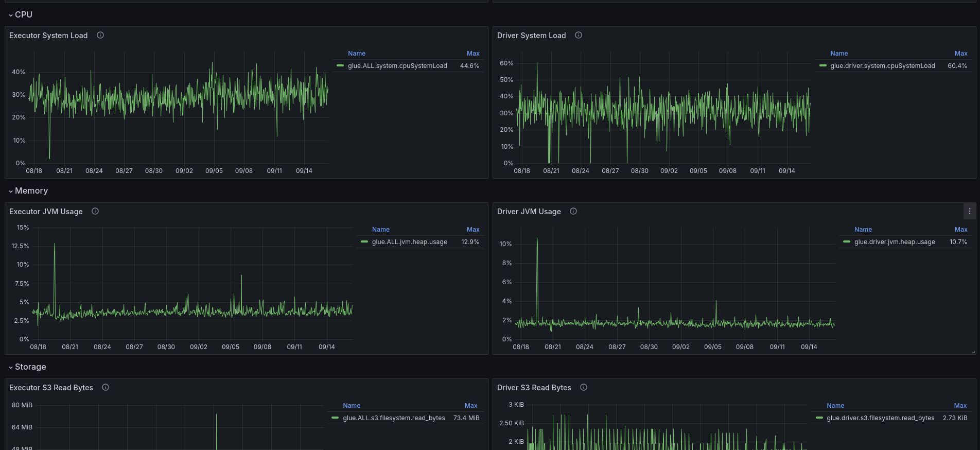Click the Driver S3 Read Bytes info icon
The height and width of the screenshot is (450, 980).
point(584,388)
